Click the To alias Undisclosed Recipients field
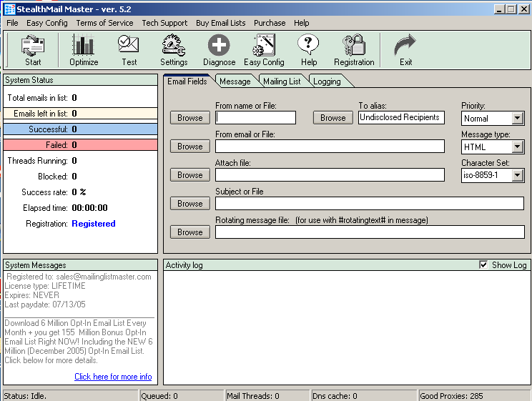The image size is (532, 401). (401, 118)
